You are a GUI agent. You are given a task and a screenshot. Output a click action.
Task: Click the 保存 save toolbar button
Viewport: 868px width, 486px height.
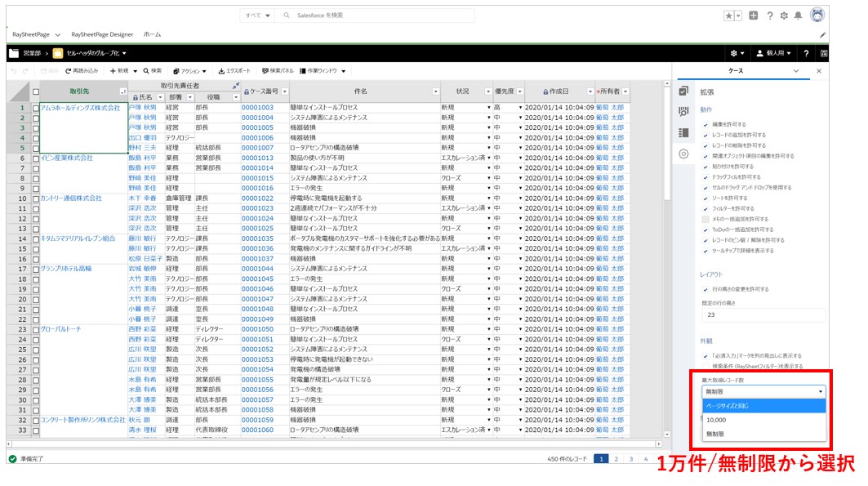[49, 71]
